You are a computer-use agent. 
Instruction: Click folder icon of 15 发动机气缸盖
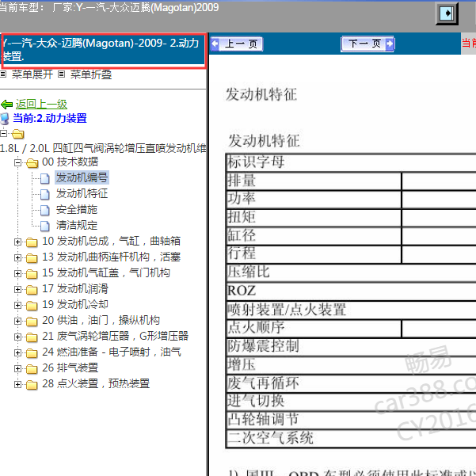(32, 274)
